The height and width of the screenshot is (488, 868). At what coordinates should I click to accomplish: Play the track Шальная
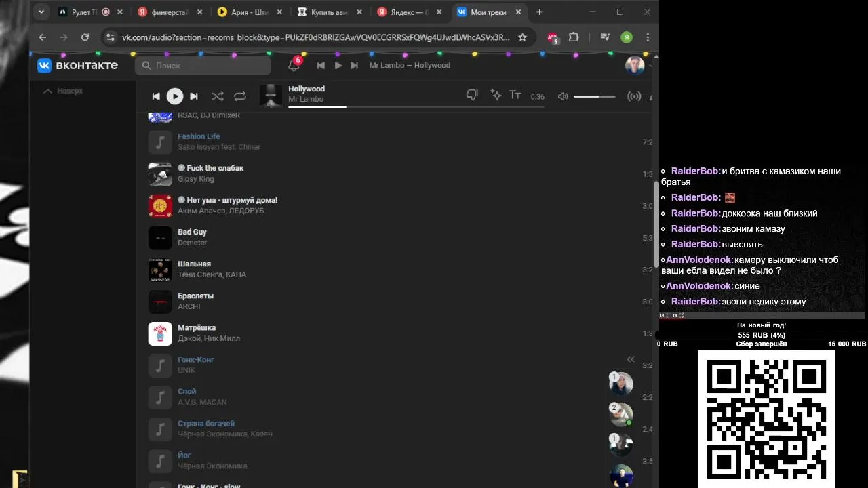click(x=194, y=264)
